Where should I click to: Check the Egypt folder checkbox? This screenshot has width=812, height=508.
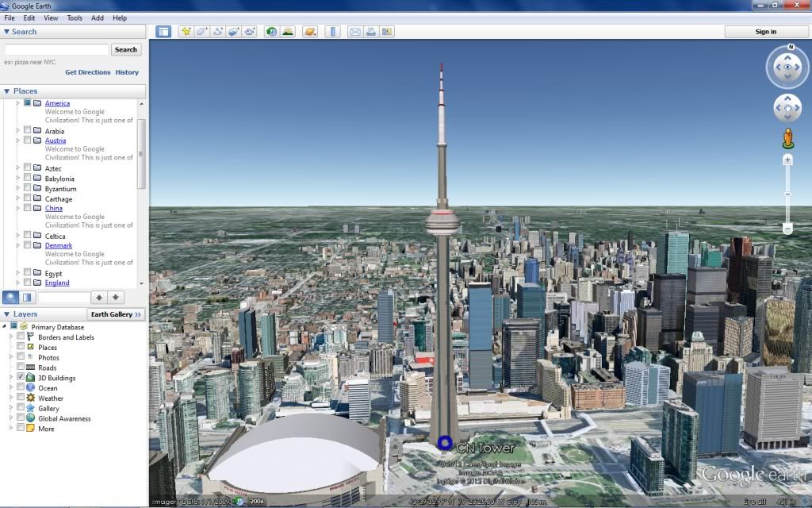(x=28, y=272)
